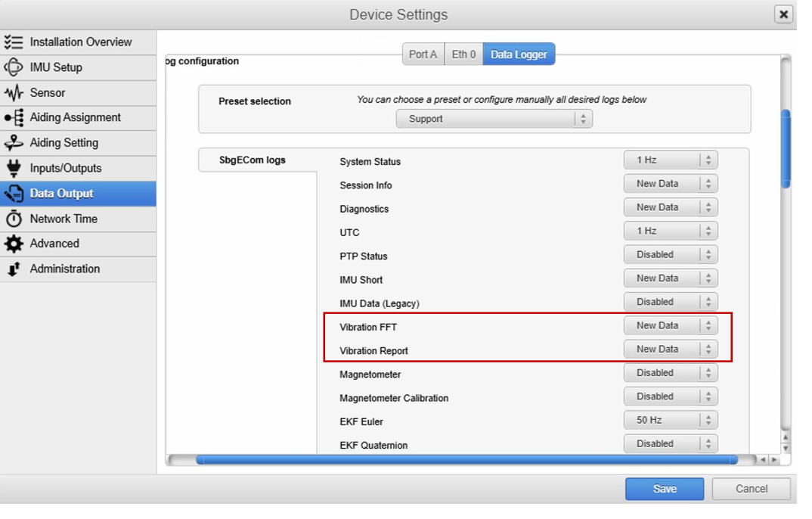This screenshot has height=519, width=812.
Task: Open the Support preset dropdown
Action: pos(494,119)
